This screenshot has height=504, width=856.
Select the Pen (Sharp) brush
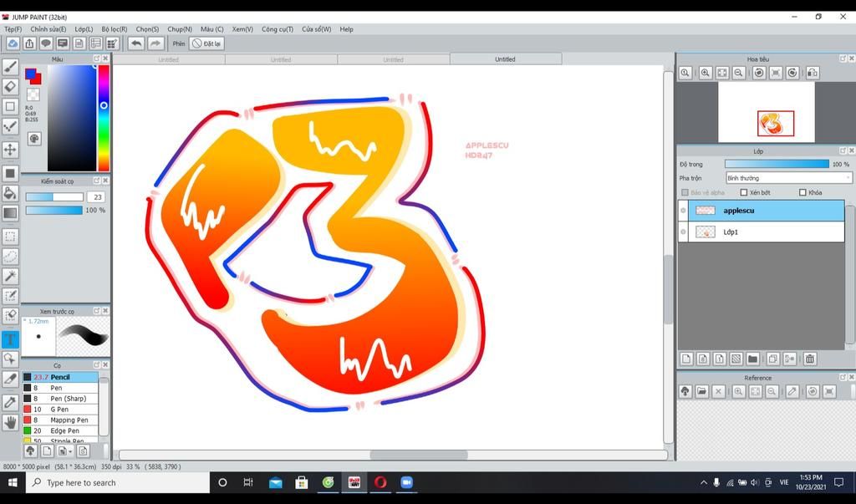[60, 399]
